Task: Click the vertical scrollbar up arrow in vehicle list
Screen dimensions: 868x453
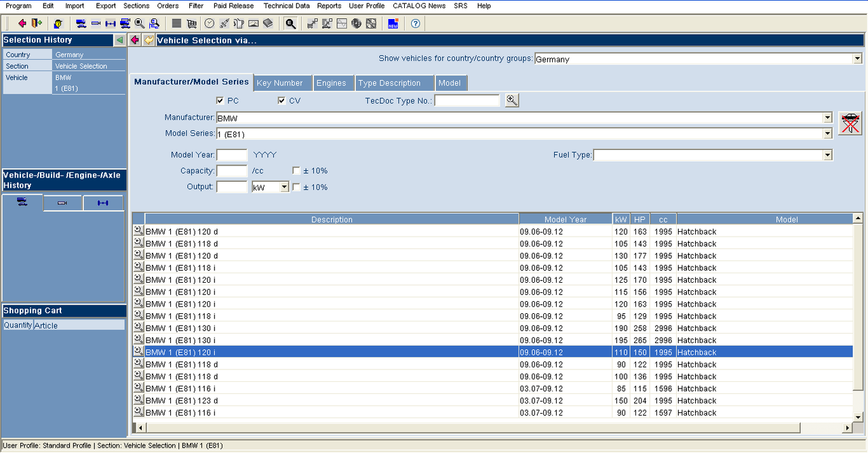Action: point(858,219)
